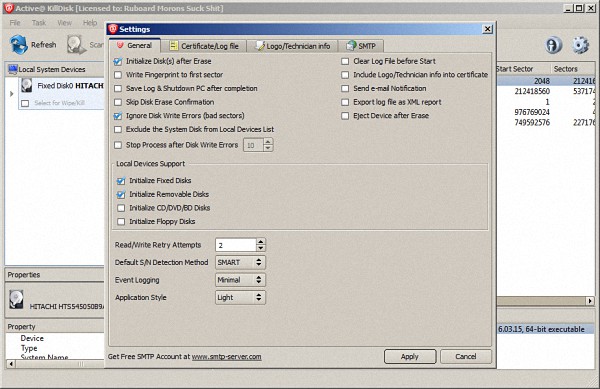Uncheck Initialize Disk(s) after Erase
This screenshot has width=600, height=389.
click(x=118, y=61)
